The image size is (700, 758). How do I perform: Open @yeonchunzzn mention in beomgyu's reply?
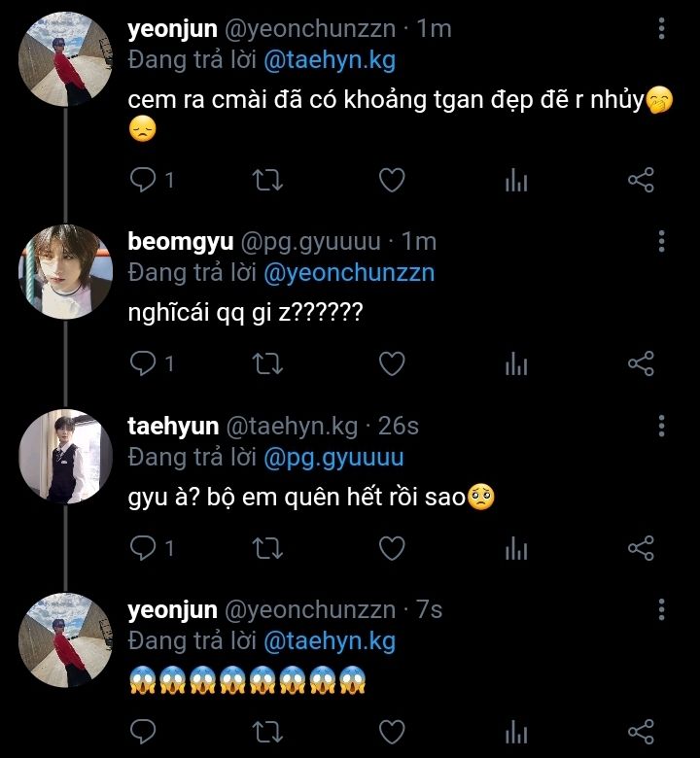pyautogui.click(x=349, y=273)
